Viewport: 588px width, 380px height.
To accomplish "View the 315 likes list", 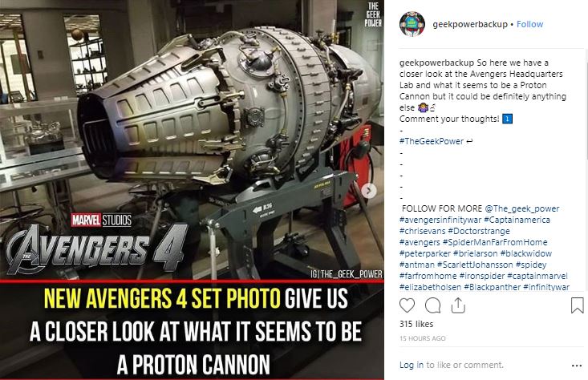I will tap(416, 324).
